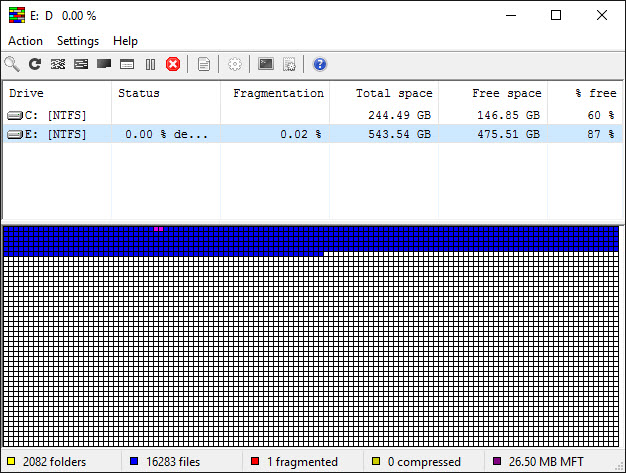Edit the boot time script icon
Viewport: 626px width, 473px height.
(x=289, y=64)
